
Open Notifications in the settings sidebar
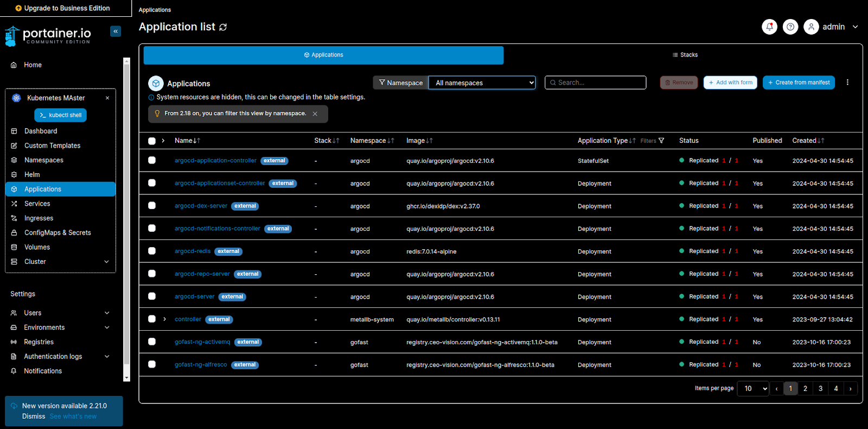coord(43,371)
